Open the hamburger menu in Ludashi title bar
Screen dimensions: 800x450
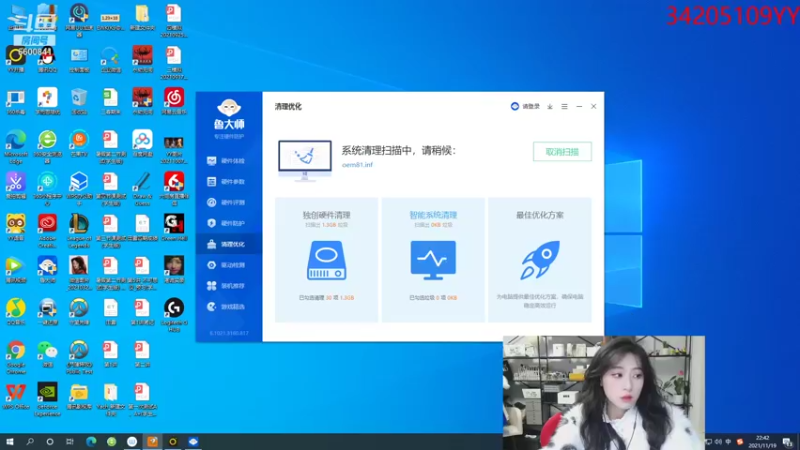[564, 107]
